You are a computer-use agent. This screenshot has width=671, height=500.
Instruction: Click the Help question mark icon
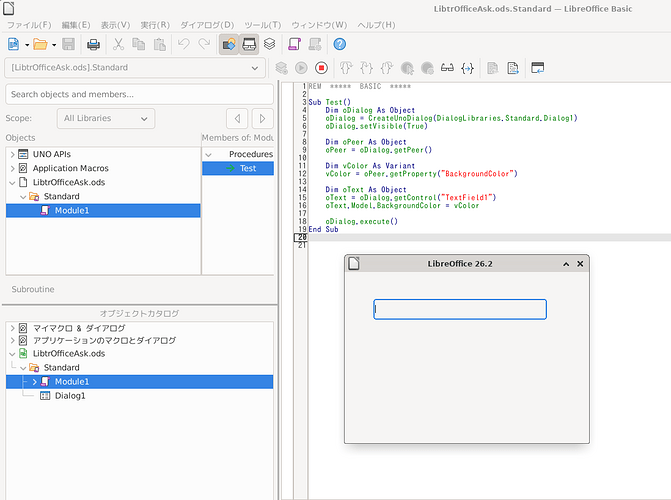(x=339, y=44)
